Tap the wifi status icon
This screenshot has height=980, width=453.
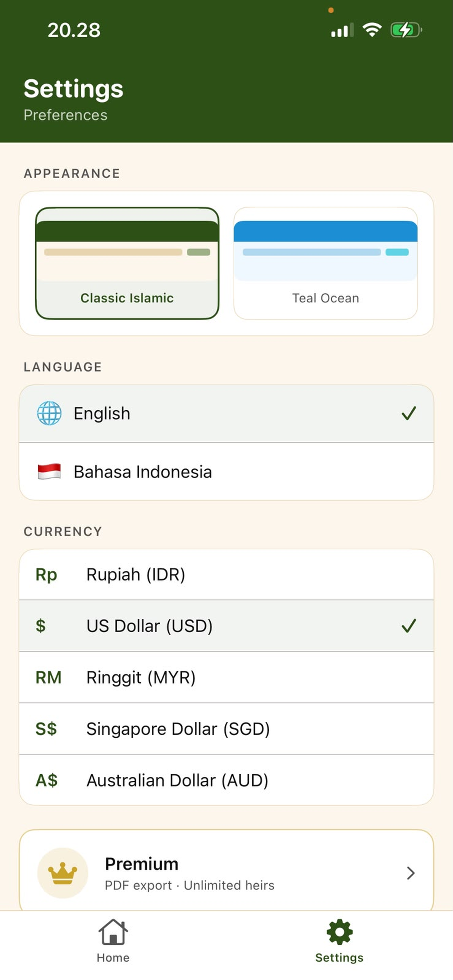pyautogui.click(x=372, y=30)
